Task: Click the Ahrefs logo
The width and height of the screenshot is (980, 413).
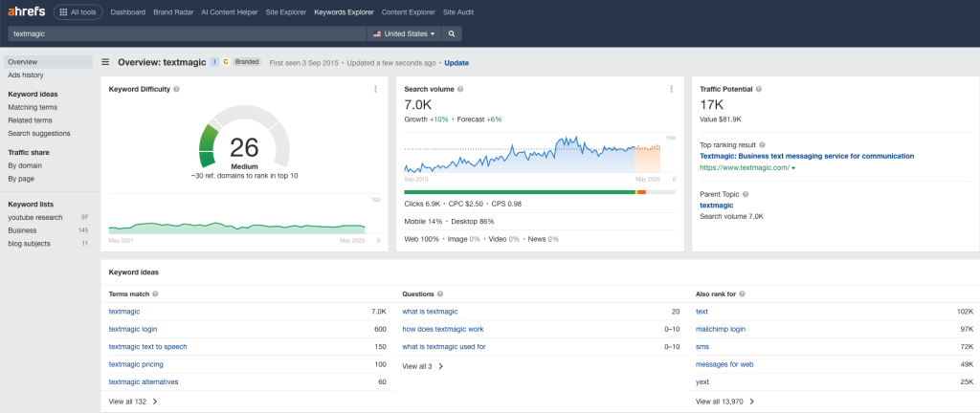Action: click(x=26, y=11)
